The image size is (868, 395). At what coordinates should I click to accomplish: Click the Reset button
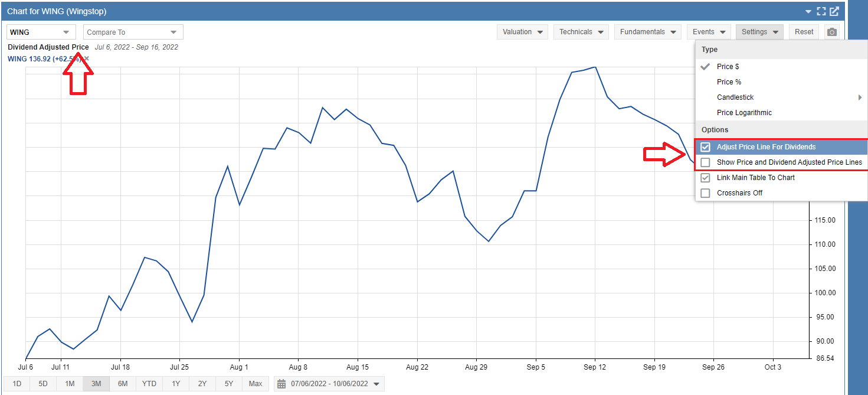[x=804, y=32]
